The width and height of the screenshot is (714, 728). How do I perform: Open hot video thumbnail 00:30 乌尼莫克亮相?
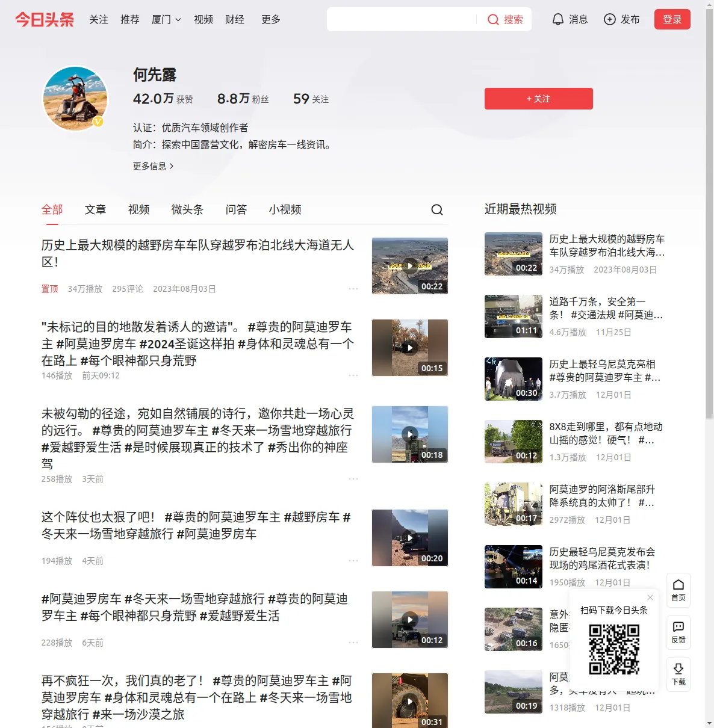click(x=514, y=379)
